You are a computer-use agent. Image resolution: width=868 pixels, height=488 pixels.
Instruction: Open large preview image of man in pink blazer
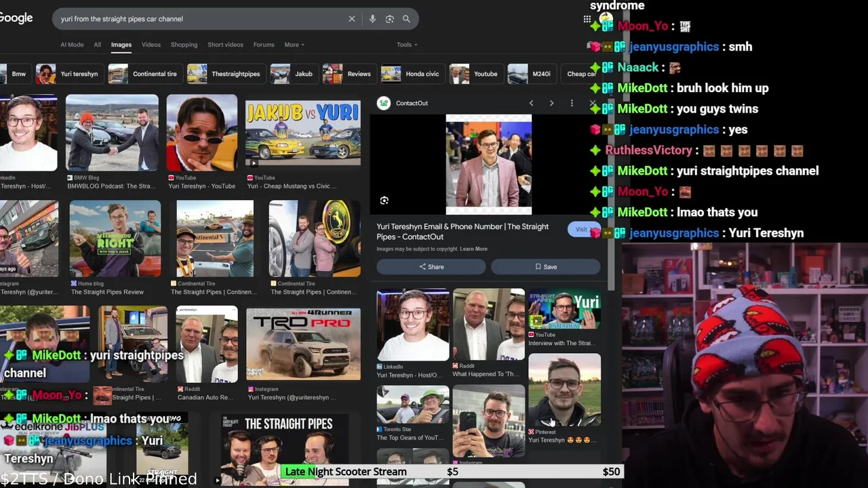(488, 164)
